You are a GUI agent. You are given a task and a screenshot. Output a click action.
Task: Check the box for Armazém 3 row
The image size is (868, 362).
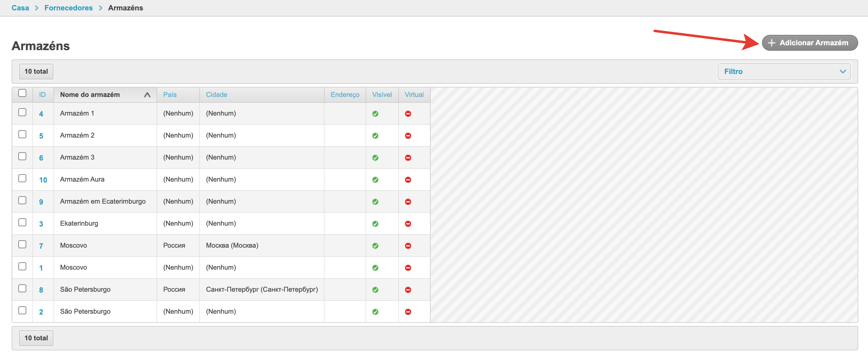[22, 157]
